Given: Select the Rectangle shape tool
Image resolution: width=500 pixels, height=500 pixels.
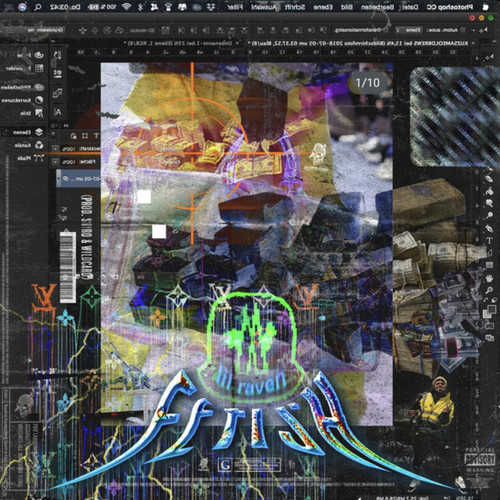Looking at the screenshot, I should click(x=489, y=265).
